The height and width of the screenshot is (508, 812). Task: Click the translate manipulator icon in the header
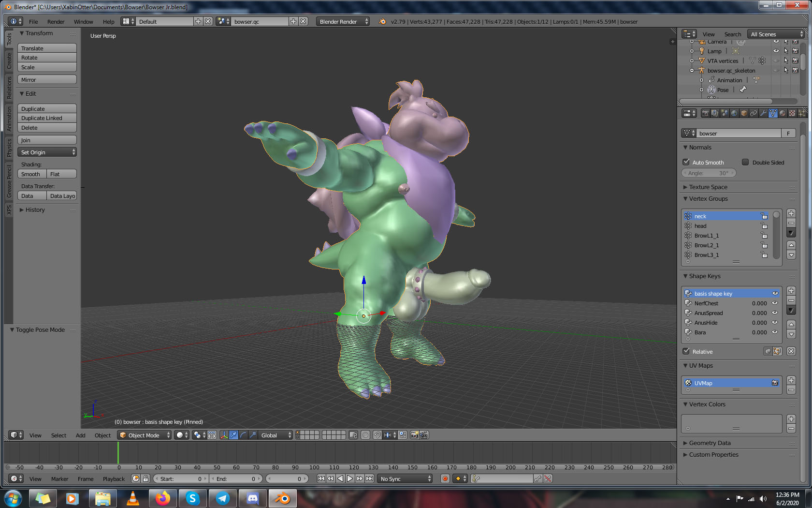point(233,435)
